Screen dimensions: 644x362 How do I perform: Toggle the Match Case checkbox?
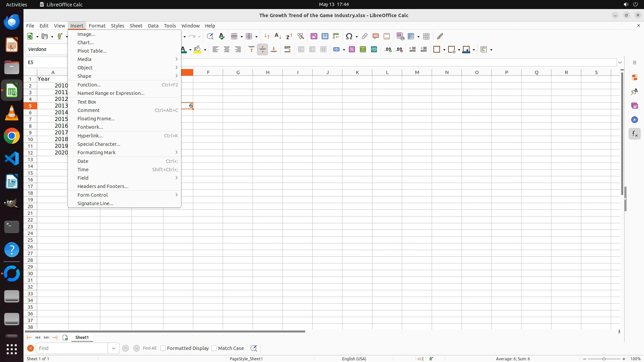[x=214, y=348]
